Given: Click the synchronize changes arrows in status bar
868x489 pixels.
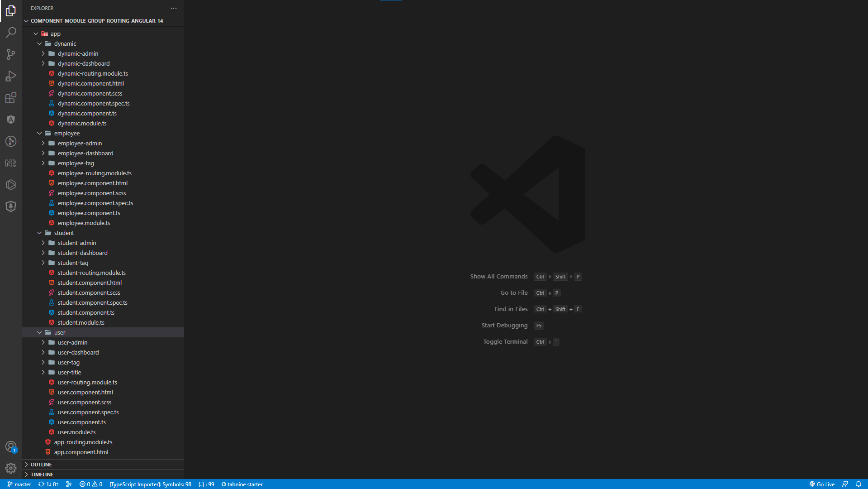Looking at the screenshot, I should [x=48, y=484].
